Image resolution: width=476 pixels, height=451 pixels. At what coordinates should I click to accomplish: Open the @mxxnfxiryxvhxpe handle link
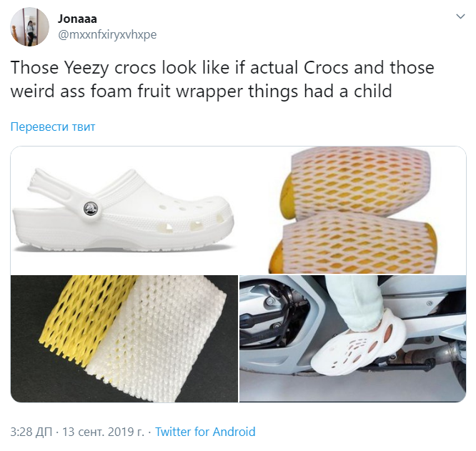107,34
